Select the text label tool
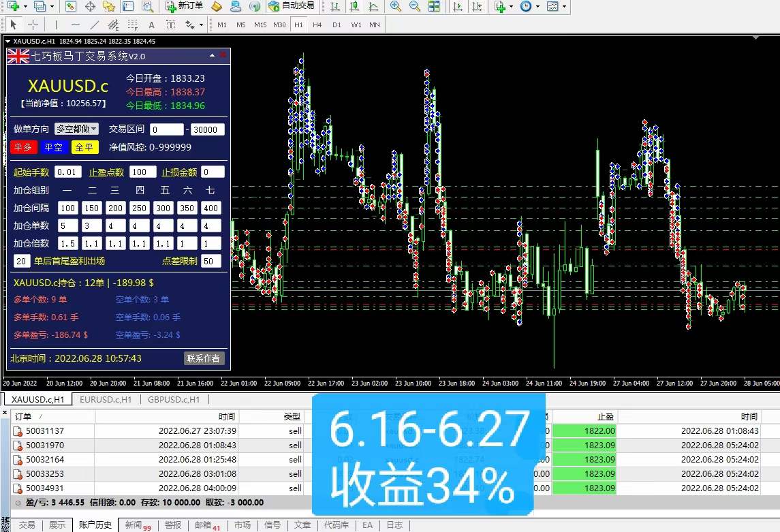 tap(170, 25)
